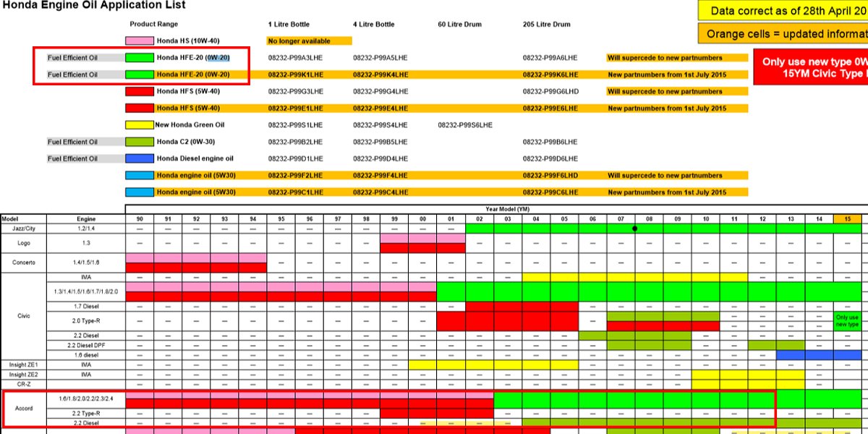The width and height of the screenshot is (868, 434).
Task: Click the '60 Litre Drum' column header
Action: point(459,25)
